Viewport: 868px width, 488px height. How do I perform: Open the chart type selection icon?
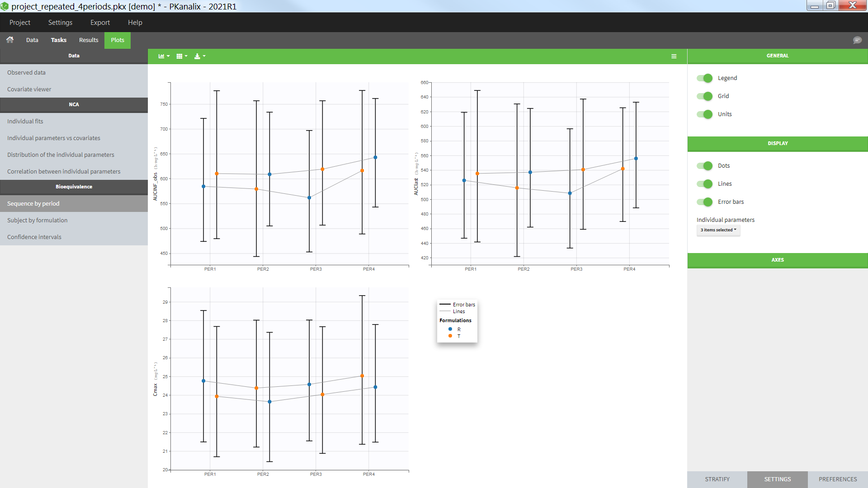pos(164,56)
